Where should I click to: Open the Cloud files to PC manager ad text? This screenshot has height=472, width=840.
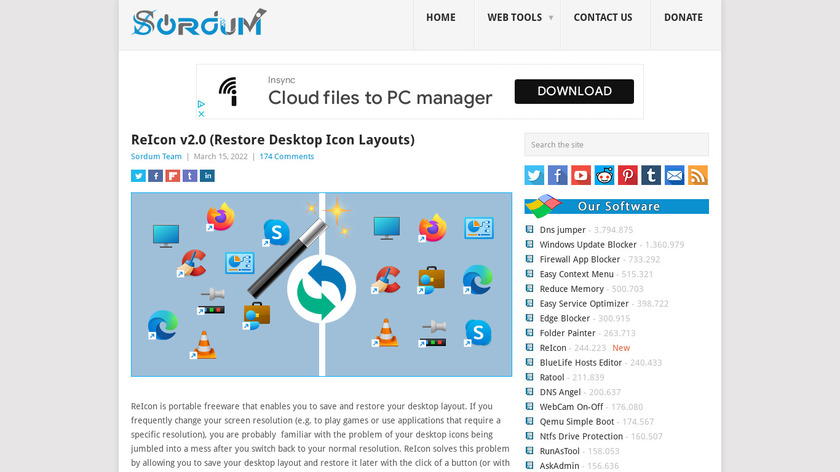(x=380, y=98)
